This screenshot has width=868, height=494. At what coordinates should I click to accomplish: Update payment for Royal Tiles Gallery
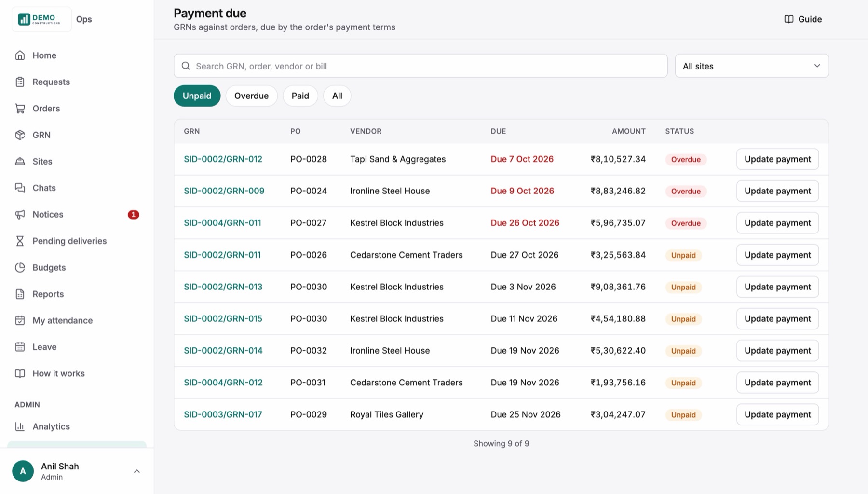[x=777, y=415]
